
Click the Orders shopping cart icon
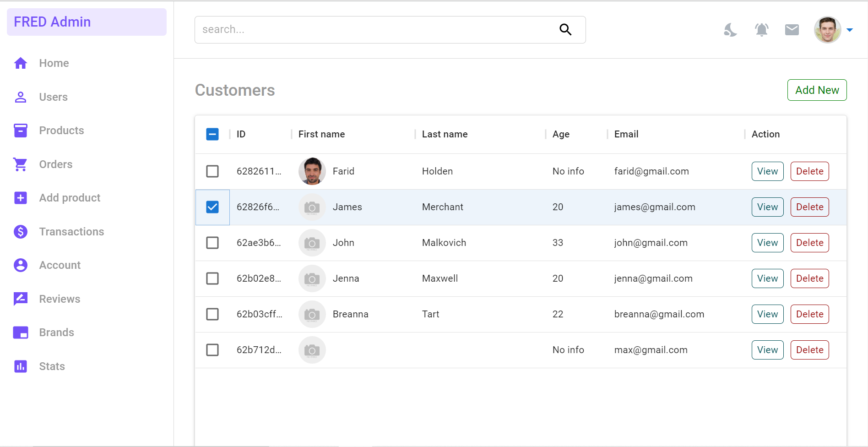(21, 164)
